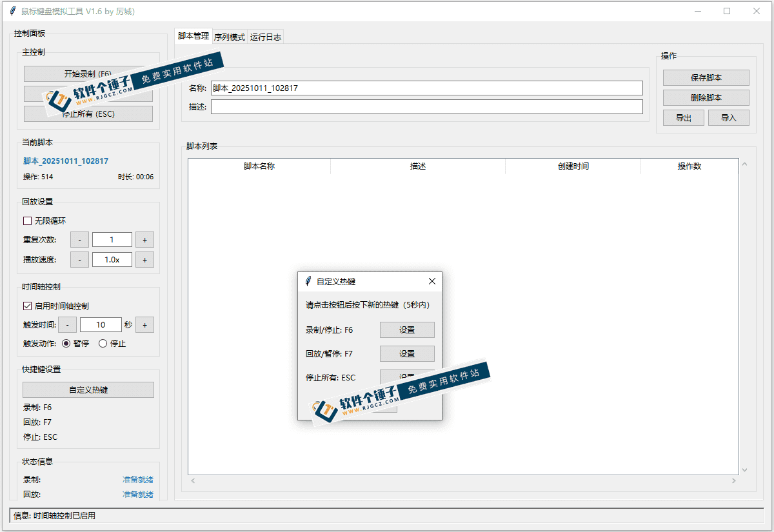Image resolution: width=774 pixels, height=532 pixels.
Task: Switch to the 序列模式 tab
Action: (x=230, y=37)
